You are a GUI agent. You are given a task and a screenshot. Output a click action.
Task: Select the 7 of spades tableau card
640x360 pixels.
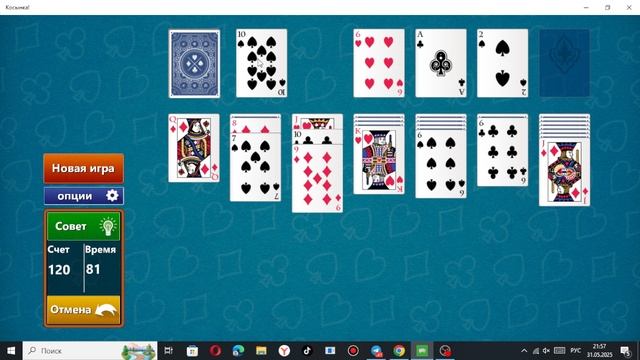256,167
